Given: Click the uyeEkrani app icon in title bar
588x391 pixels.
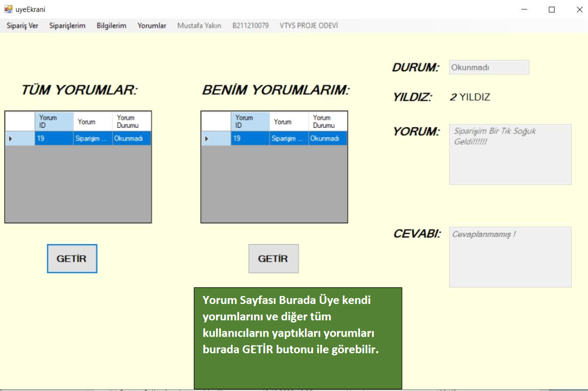Looking at the screenshot, I should click(8, 9).
